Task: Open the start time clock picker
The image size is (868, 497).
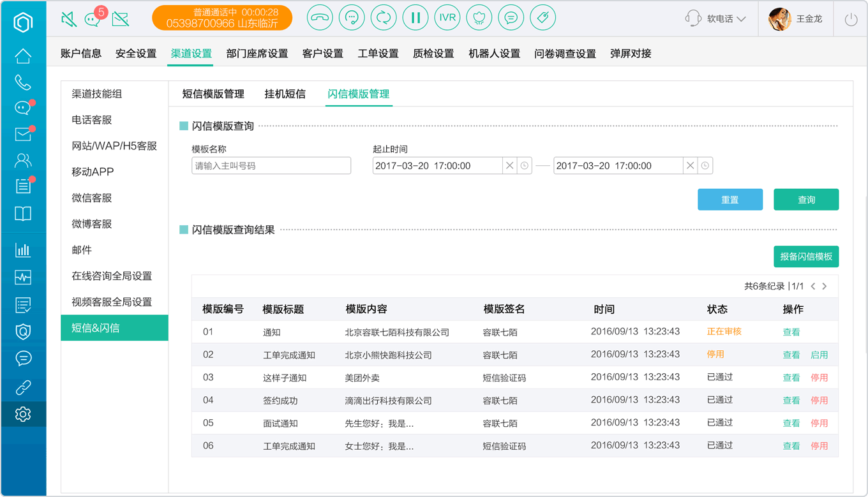Action: click(x=525, y=166)
